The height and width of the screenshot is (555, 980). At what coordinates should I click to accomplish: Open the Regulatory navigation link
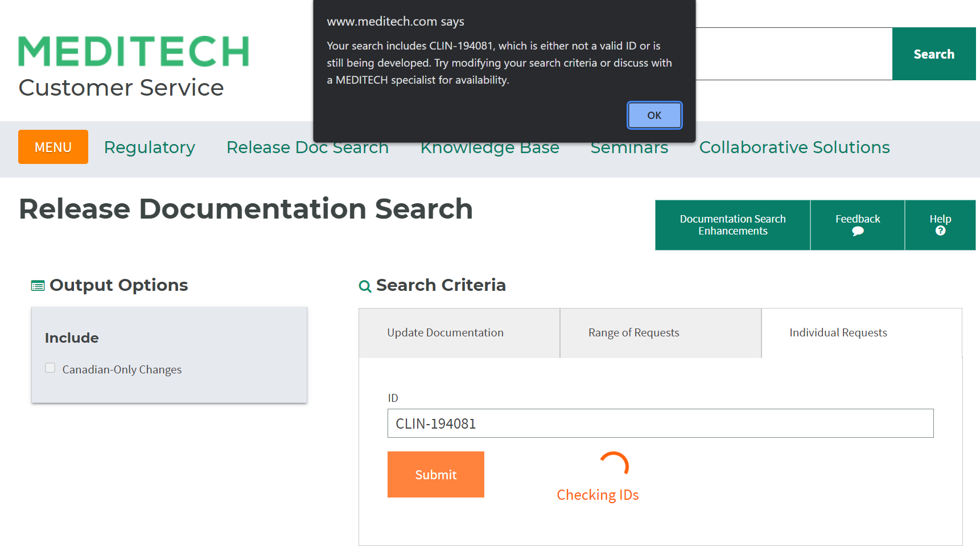point(150,147)
